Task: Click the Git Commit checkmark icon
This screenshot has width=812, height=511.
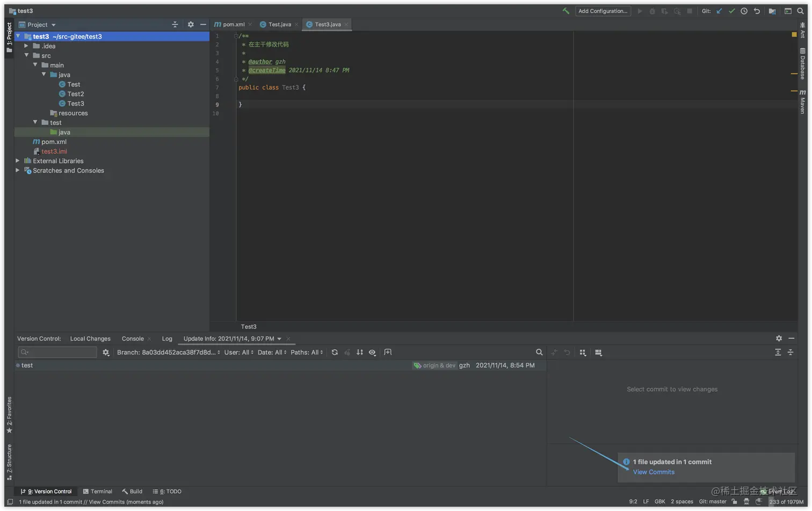Action: 731,11
